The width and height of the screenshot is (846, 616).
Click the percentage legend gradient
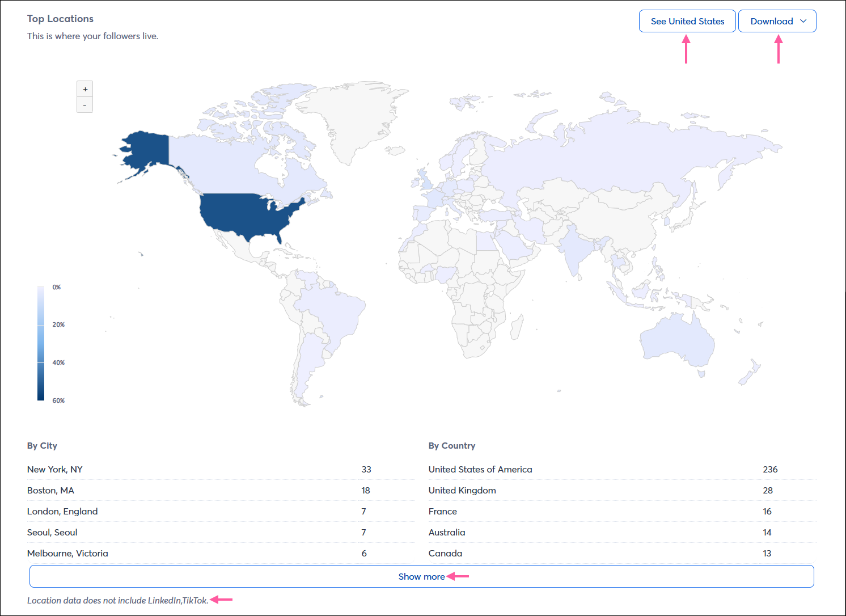coord(40,343)
